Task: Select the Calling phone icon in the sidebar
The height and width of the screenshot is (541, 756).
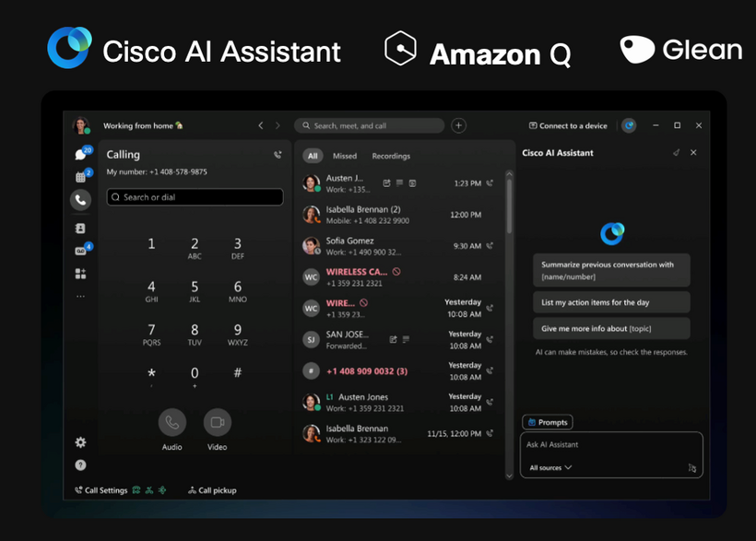Action: coord(80,200)
